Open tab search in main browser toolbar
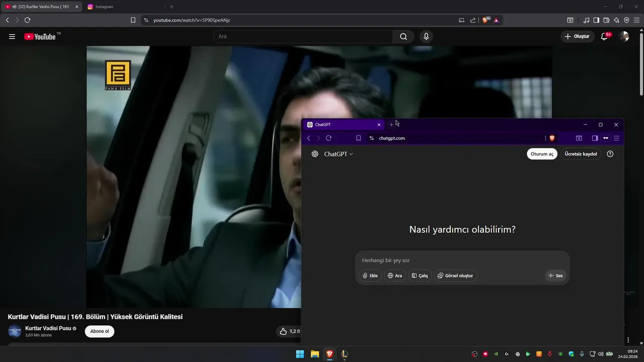The height and width of the screenshot is (362, 644). 570,20
